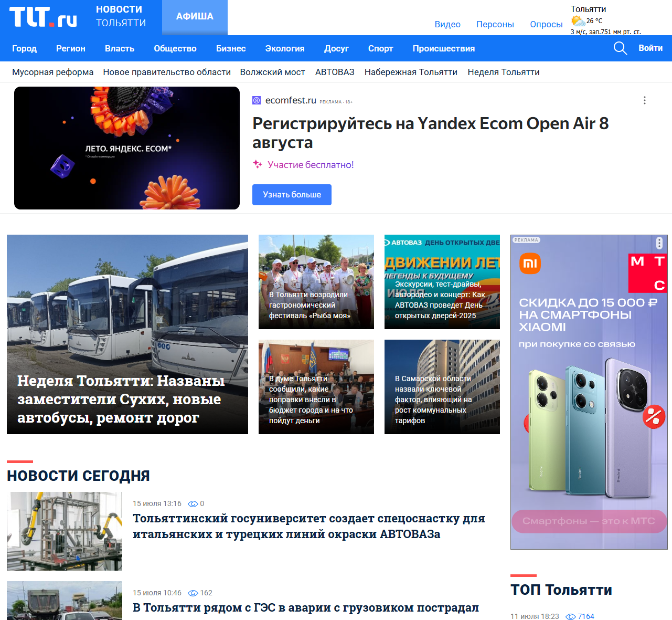
Task: Open «Рыба моя» festival story tile
Action: click(x=316, y=282)
